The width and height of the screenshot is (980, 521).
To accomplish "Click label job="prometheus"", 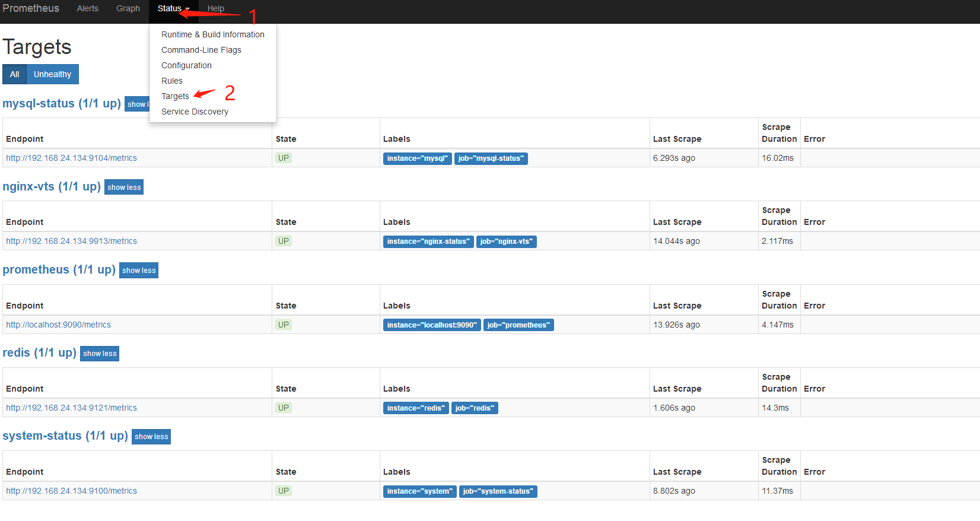I will [x=518, y=325].
